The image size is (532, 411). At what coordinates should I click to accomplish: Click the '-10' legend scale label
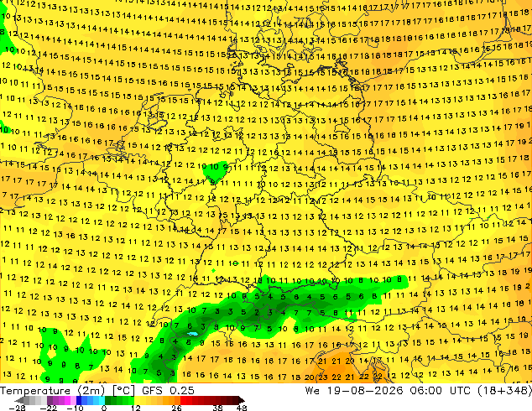pos(76,408)
